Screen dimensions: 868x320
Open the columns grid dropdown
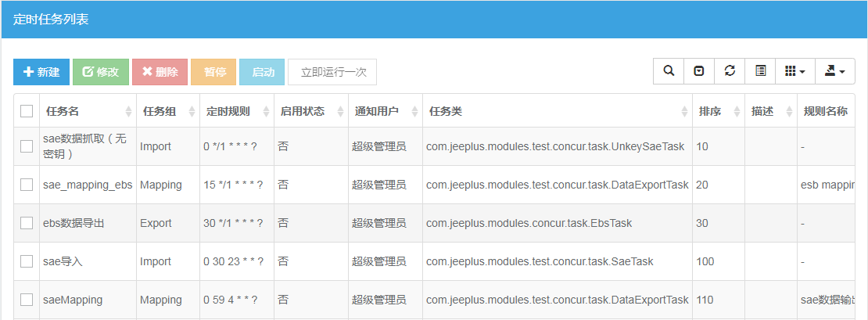coord(795,71)
